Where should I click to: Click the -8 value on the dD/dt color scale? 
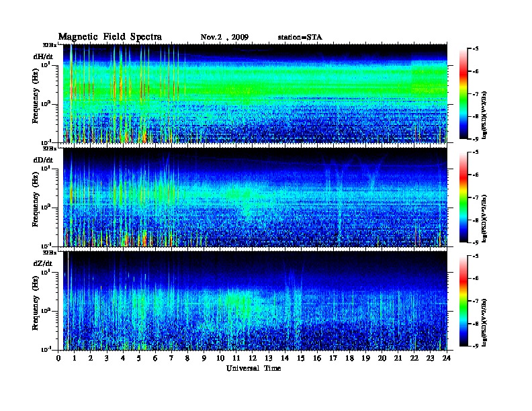point(476,220)
